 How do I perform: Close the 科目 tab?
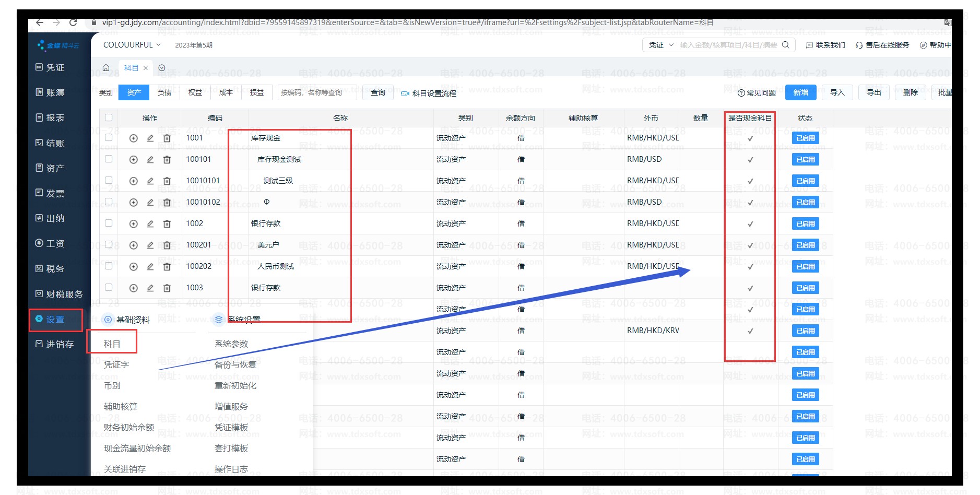coord(146,68)
